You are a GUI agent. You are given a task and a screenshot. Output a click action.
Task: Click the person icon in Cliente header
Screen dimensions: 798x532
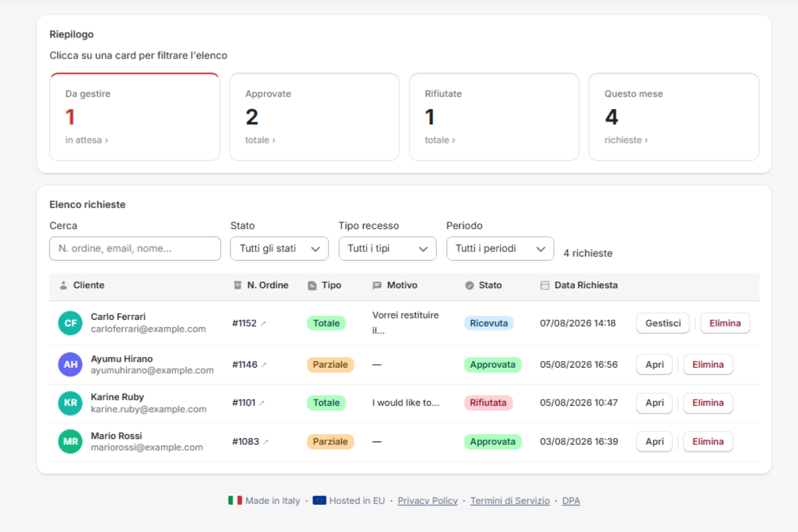coord(63,285)
